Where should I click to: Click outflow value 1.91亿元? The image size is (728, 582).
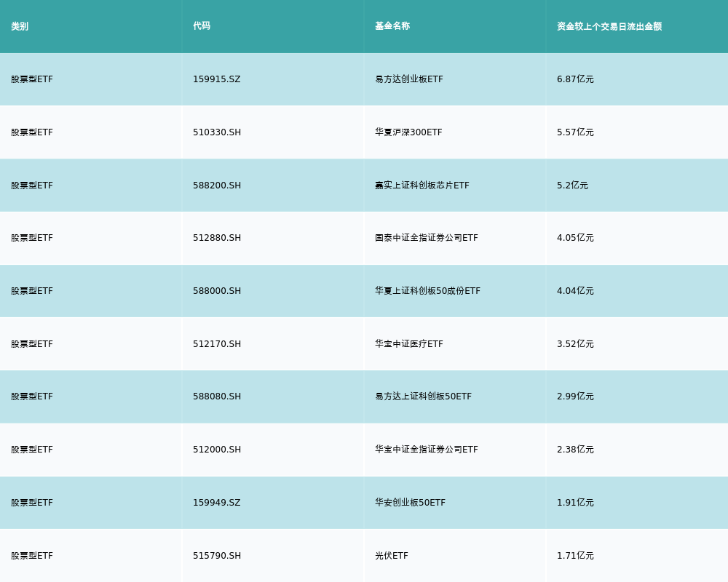pos(575,503)
